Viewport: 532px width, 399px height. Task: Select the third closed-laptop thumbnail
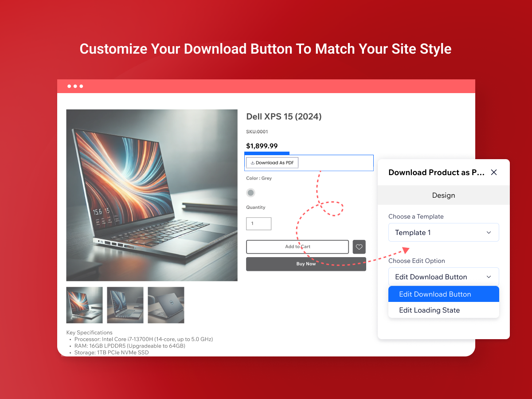pyautogui.click(x=166, y=305)
